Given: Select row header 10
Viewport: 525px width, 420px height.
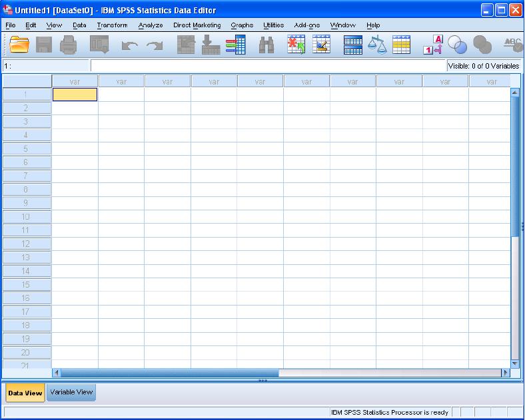Looking at the screenshot, I should (x=27, y=217).
